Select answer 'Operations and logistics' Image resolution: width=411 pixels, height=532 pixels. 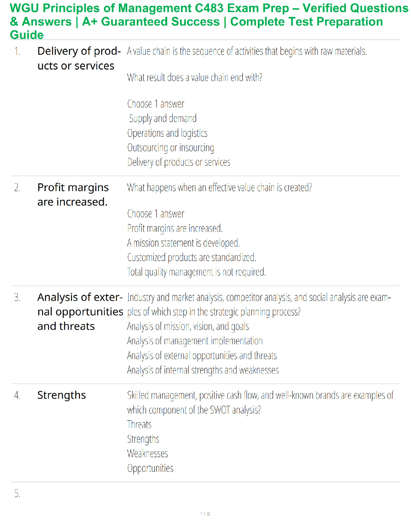pos(167,133)
